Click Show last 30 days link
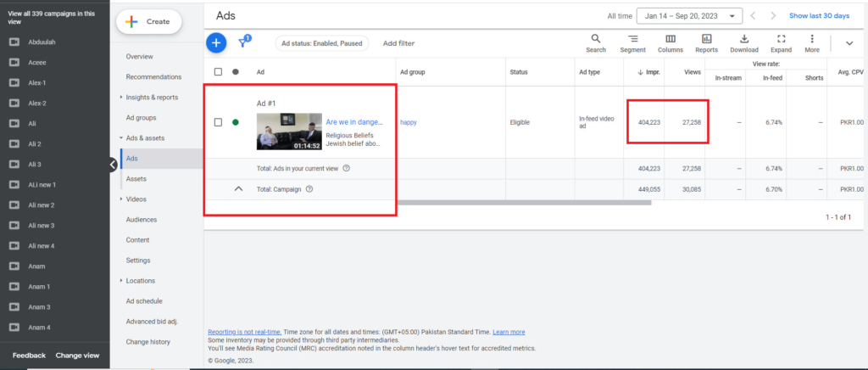 819,15
